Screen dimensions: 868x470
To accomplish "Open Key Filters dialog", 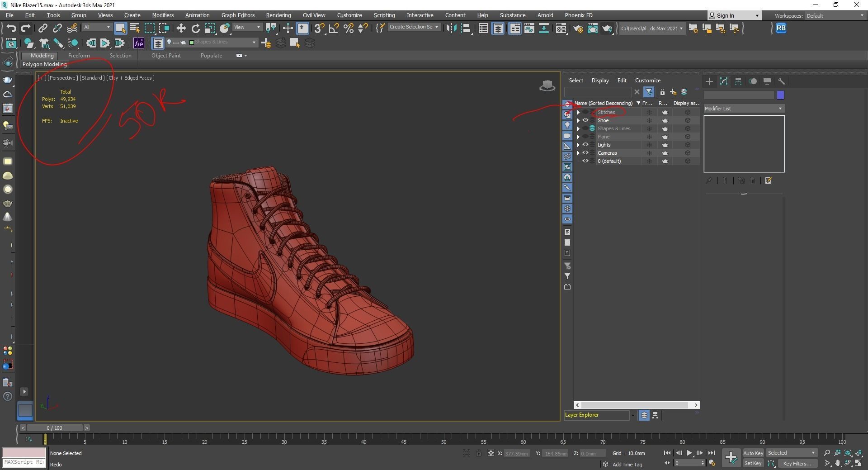I will coord(797,463).
